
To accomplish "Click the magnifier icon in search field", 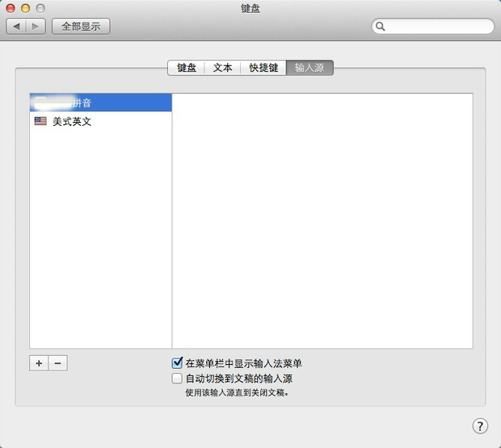I will tap(380, 26).
